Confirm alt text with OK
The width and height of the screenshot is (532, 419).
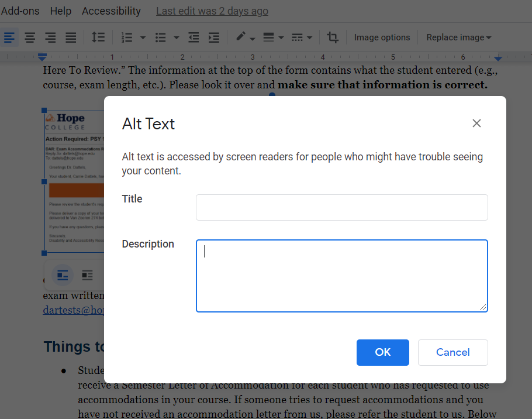point(382,352)
